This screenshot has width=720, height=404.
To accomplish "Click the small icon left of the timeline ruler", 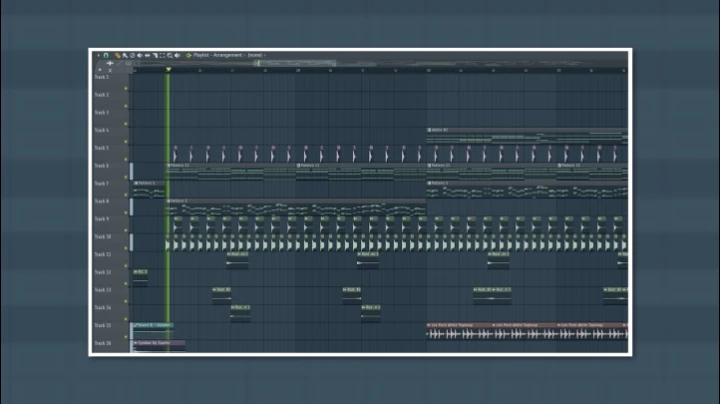I will 100,70.
